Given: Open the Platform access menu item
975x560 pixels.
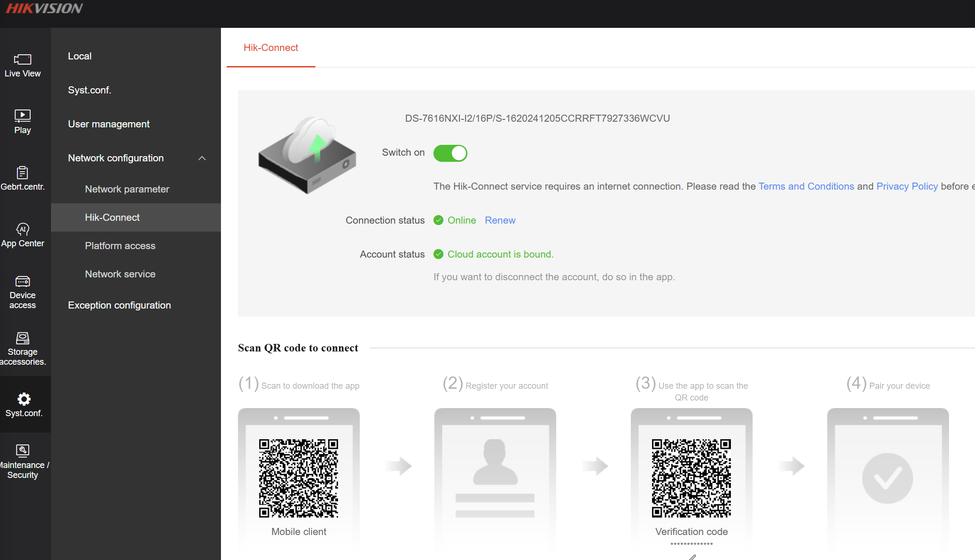Looking at the screenshot, I should (x=120, y=246).
